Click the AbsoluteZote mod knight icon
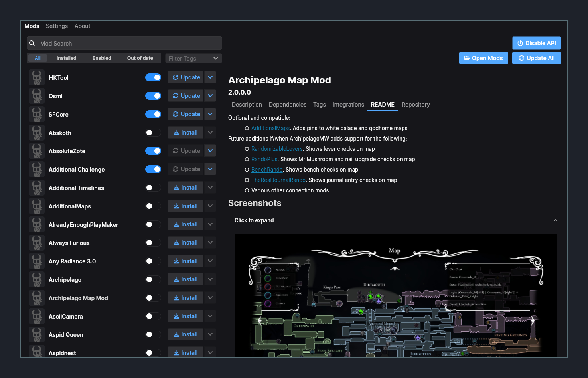The image size is (588, 378). [37, 151]
